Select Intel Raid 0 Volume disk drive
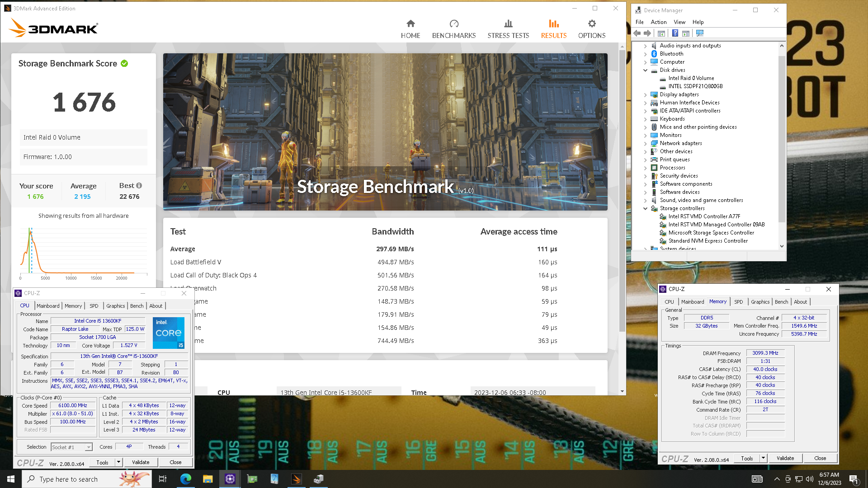 coord(691,78)
